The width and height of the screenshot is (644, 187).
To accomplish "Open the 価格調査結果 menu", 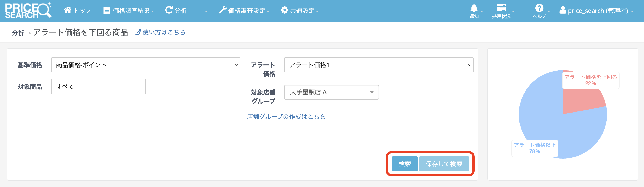I will click(x=129, y=11).
